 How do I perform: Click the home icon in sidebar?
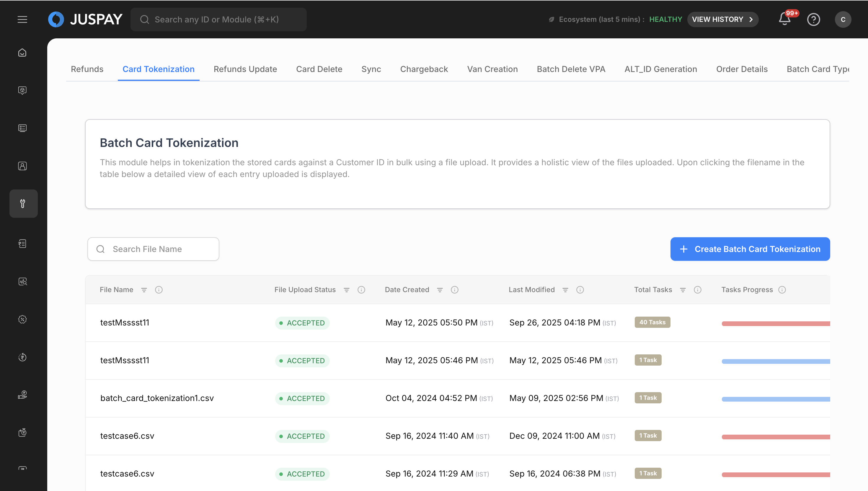tap(22, 53)
